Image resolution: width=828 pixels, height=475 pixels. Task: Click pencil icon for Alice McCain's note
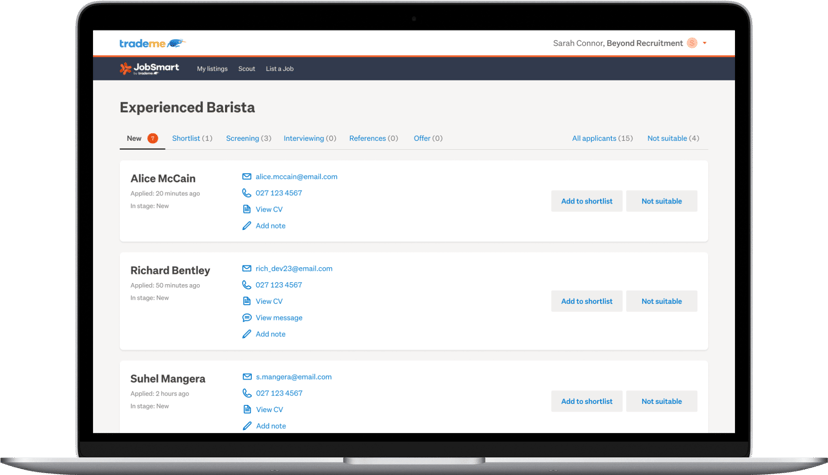pos(247,225)
